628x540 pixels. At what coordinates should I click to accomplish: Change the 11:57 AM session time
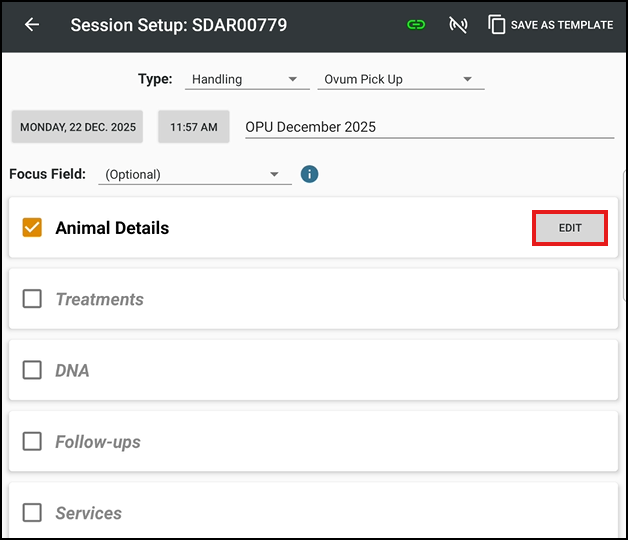coord(194,127)
